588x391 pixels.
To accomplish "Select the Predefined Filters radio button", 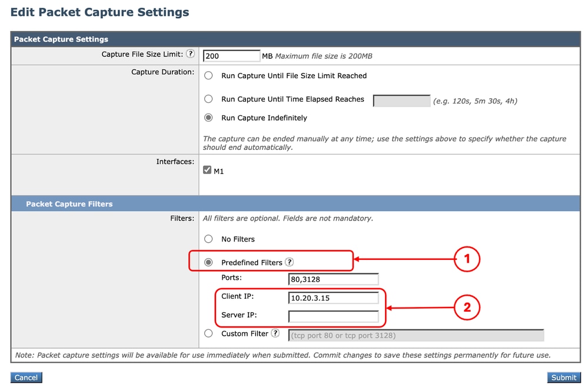I will 208,262.
